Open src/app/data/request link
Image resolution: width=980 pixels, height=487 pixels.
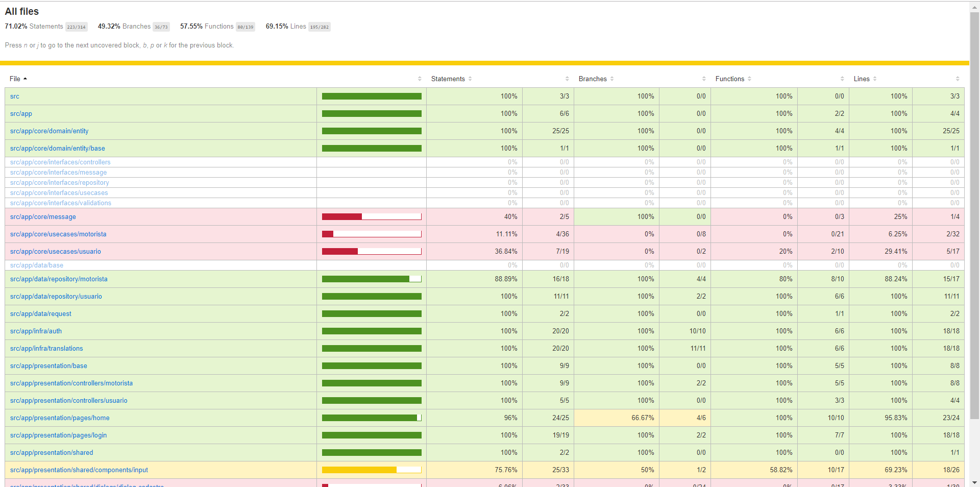coord(41,313)
